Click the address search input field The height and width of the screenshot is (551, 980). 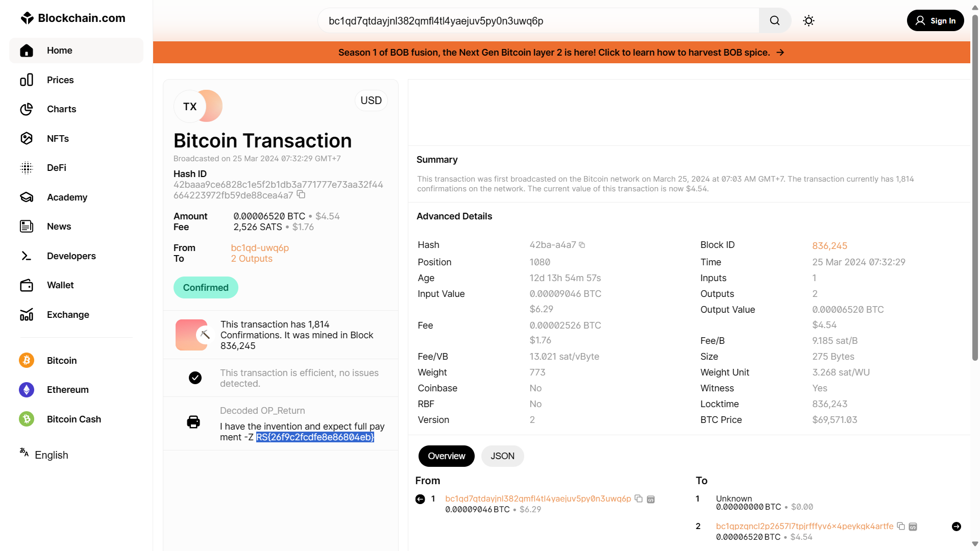pyautogui.click(x=538, y=21)
